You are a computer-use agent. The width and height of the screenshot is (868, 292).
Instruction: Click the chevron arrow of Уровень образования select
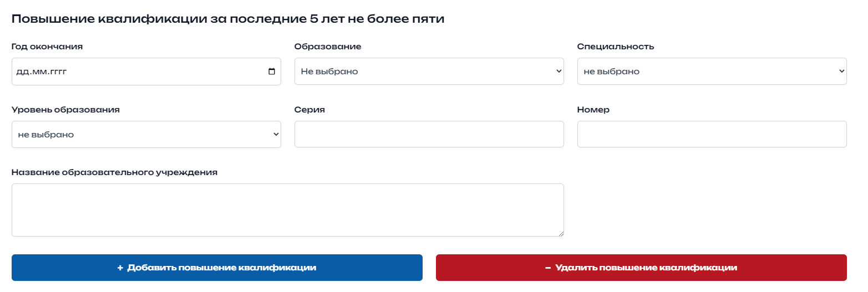point(276,135)
